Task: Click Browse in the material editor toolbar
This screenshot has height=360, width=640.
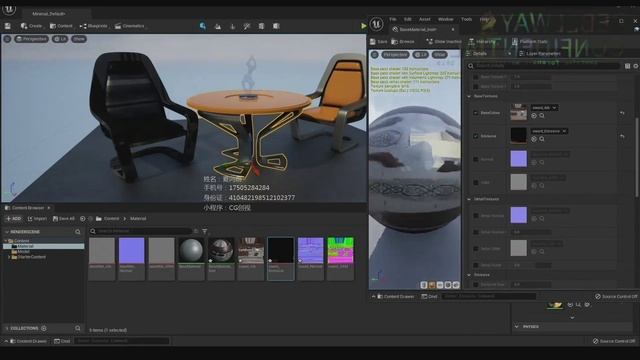Action: (x=403, y=42)
